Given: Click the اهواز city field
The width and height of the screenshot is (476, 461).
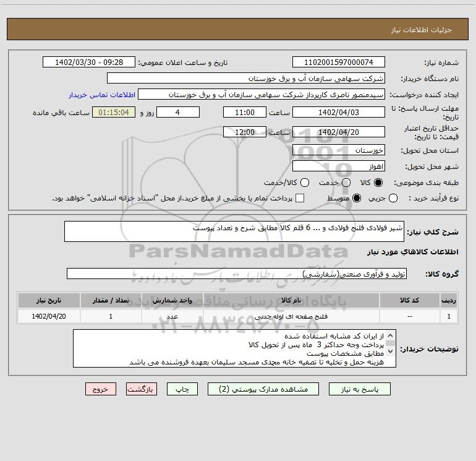Looking at the screenshot, I should tap(339, 166).
